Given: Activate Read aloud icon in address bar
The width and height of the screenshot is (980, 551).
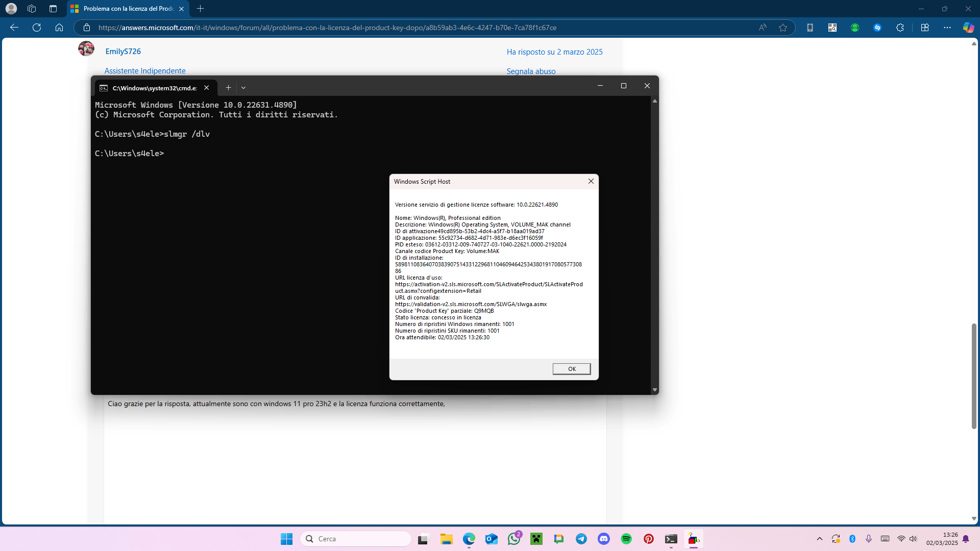Looking at the screenshot, I should [763, 28].
